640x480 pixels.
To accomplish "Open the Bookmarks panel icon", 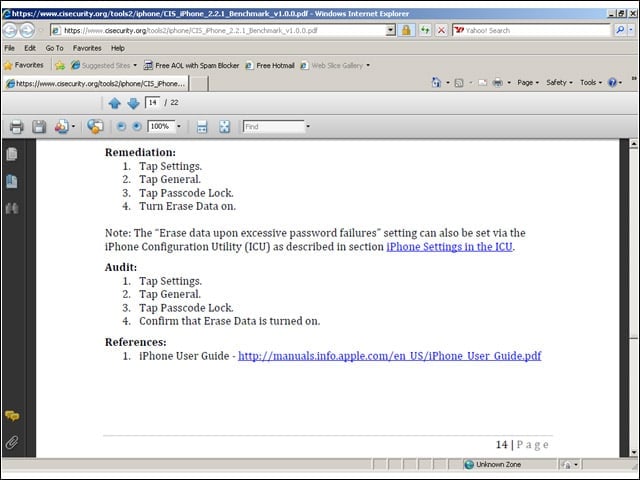I will pos(12,181).
